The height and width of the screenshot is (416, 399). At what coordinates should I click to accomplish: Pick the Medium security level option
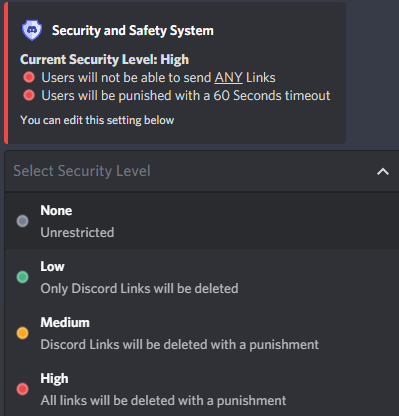click(x=202, y=333)
